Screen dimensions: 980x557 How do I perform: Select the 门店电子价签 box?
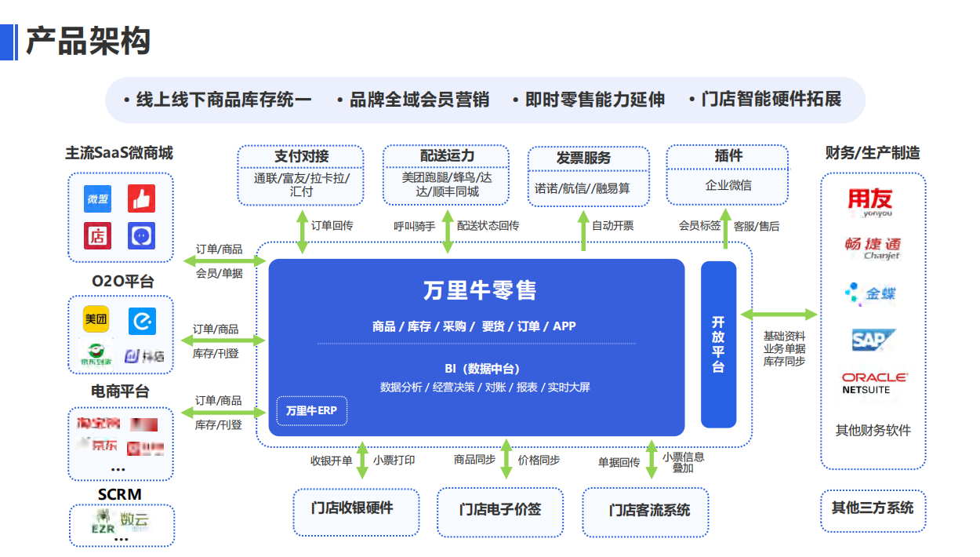pyautogui.click(x=500, y=511)
